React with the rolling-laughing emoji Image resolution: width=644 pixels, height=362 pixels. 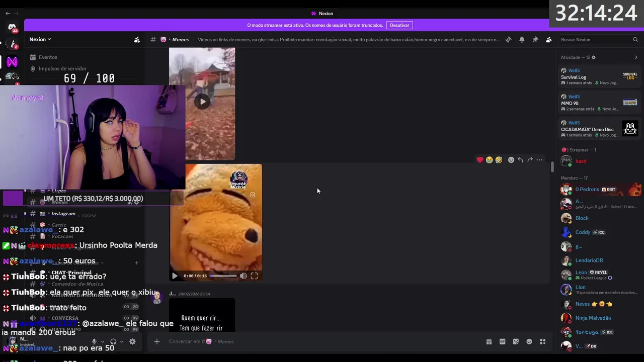(x=499, y=160)
